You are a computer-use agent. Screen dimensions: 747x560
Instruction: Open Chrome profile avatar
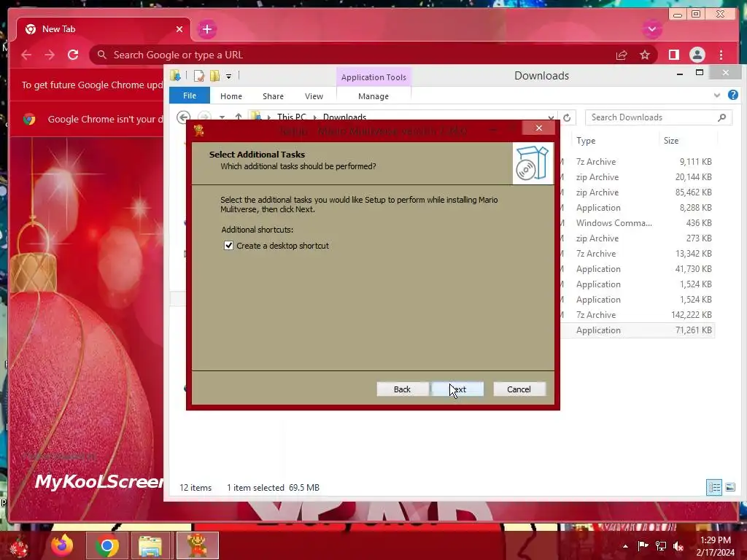(697, 55)
